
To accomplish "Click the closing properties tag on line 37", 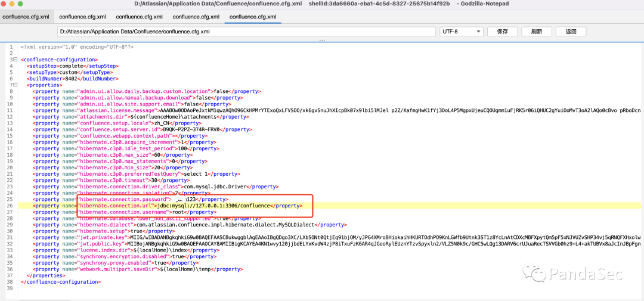I will pyautogui.click(x=45, y=276).
